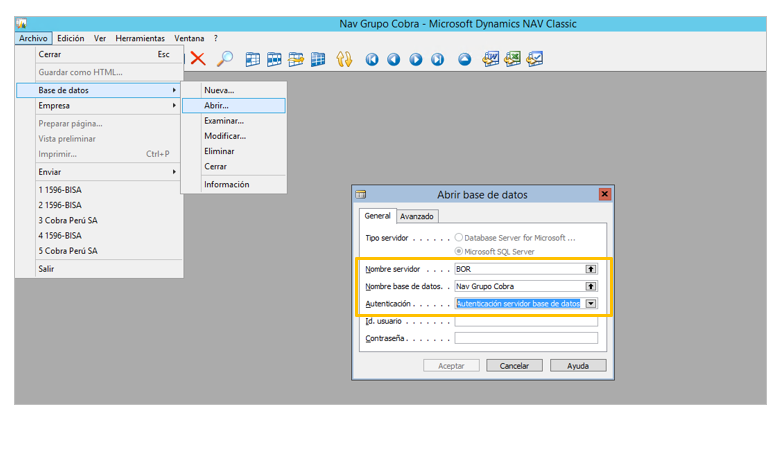This screenshot has width=782, height=454.
Task: Open the Ventana menu
Action: [189, 38]
